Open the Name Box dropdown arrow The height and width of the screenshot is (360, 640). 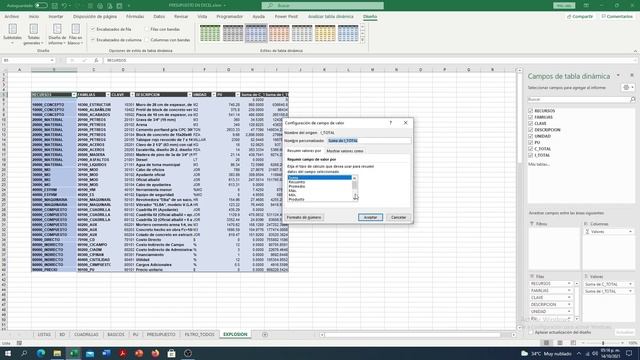click(52, 60)
